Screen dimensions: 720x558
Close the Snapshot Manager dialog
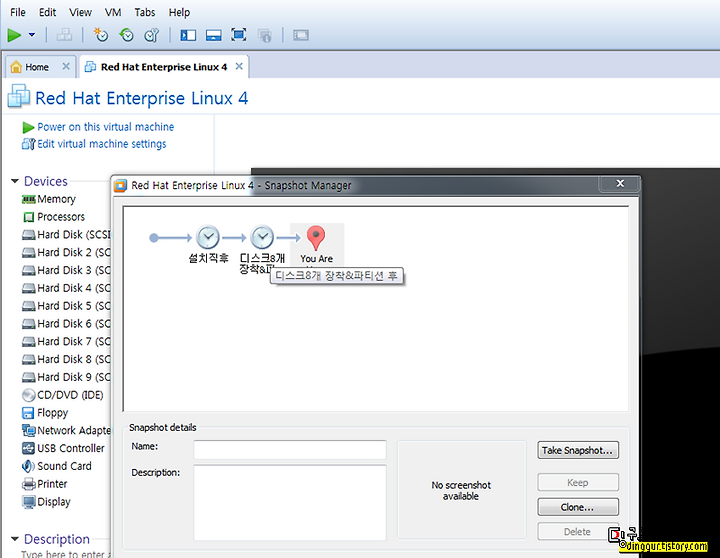[x=620, y=184]
